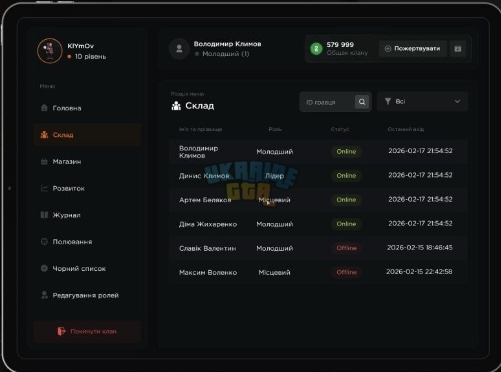Screen dimensions: 501x372
Task: Click the Offline badge for Славік Валентин
Action: [x=346, y=248]
